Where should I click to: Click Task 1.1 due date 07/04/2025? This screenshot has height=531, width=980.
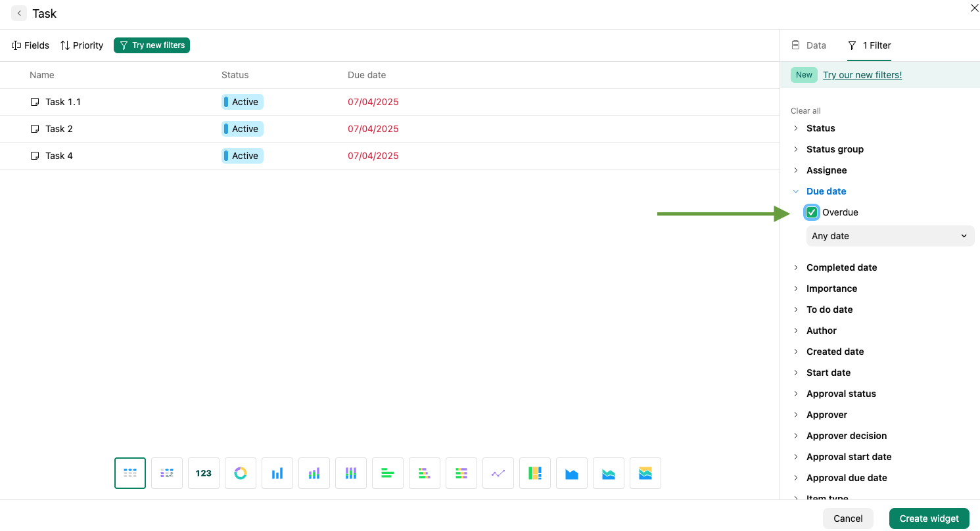pyautogui.click(x=373, y=102)
